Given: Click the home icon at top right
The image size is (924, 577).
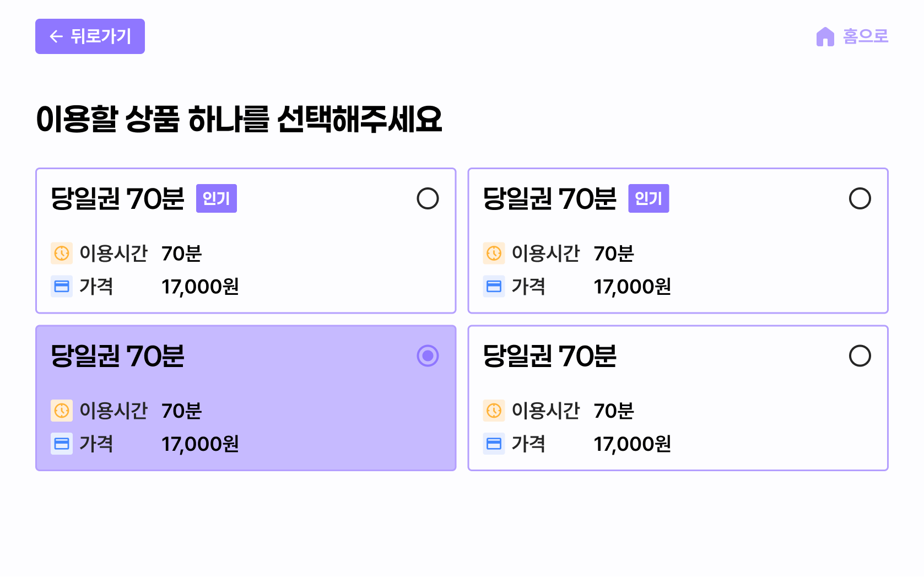Looking at the screenshot, I should click(825, 37).
